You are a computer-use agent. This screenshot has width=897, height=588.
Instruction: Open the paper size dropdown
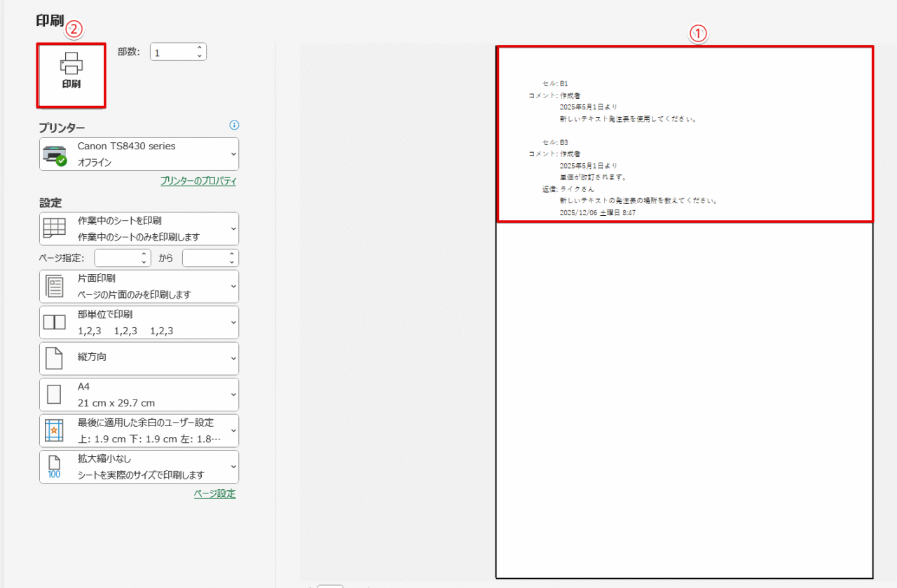click(x=233, y=394)
